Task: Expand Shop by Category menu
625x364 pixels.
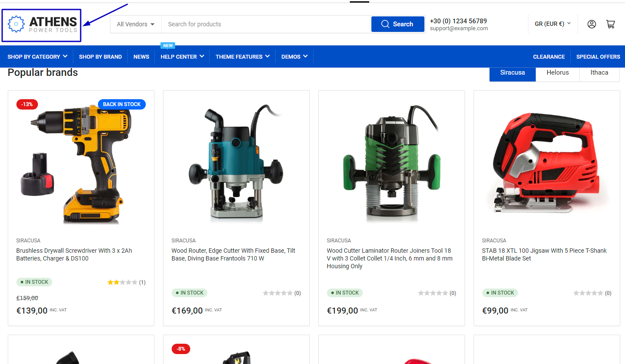Action: pos(38,56)
